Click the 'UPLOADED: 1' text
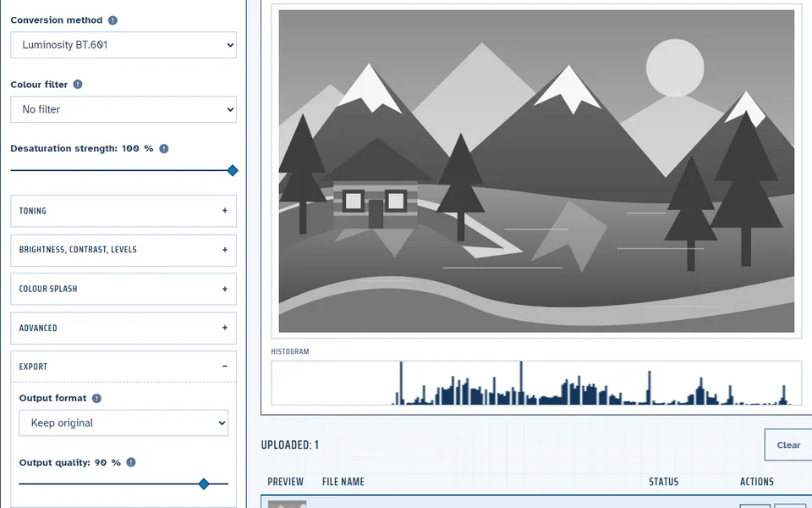 (290, 444)
